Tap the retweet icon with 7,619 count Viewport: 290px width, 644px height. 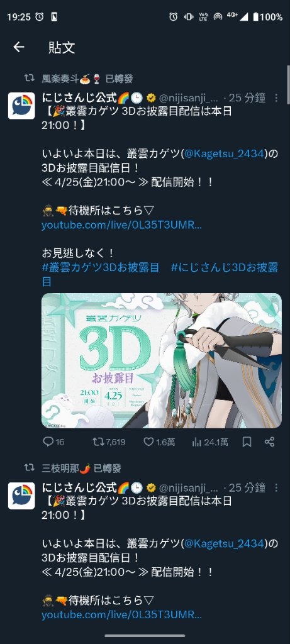(109, 441)
